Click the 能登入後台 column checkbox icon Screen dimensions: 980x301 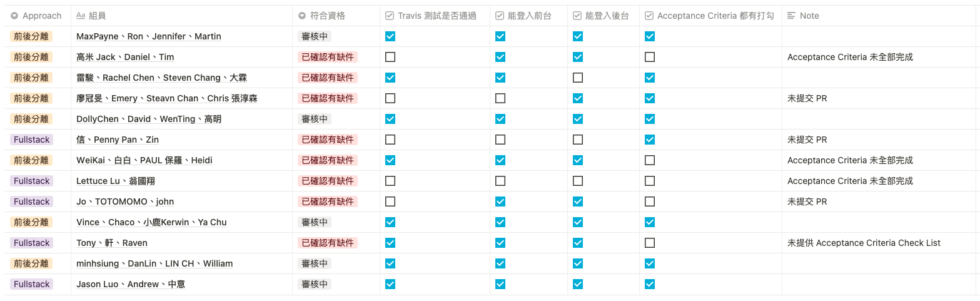[x=577, y=16]
